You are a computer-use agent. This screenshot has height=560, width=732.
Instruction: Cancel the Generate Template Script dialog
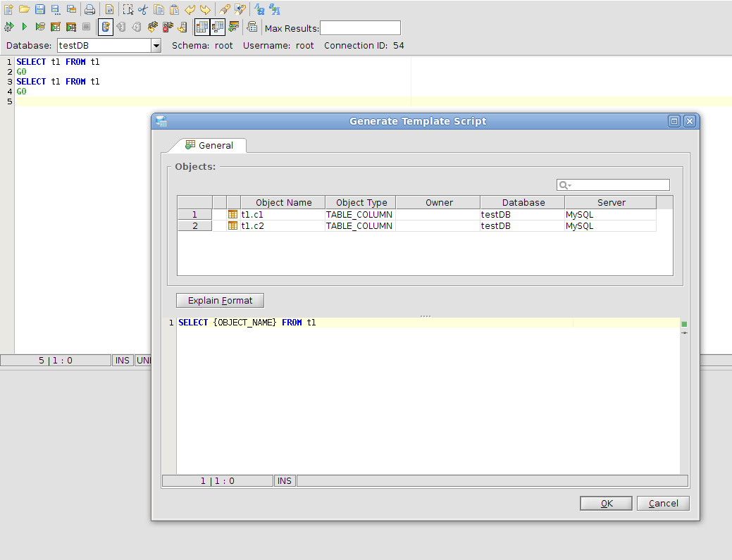(x=664, y=504)
